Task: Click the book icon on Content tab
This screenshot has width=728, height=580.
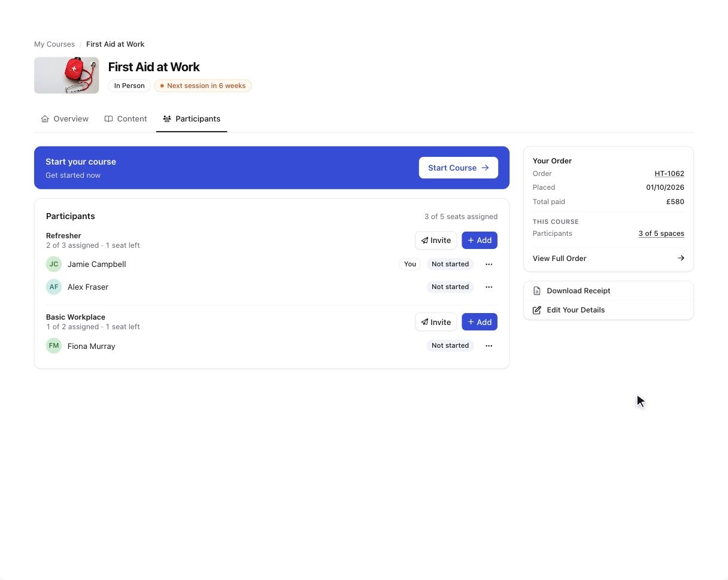Action: (x=108, y=119)
